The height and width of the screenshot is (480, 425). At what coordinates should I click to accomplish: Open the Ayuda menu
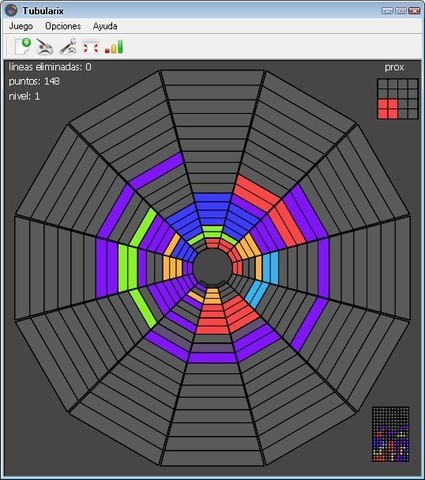click(x=105, y=26)
